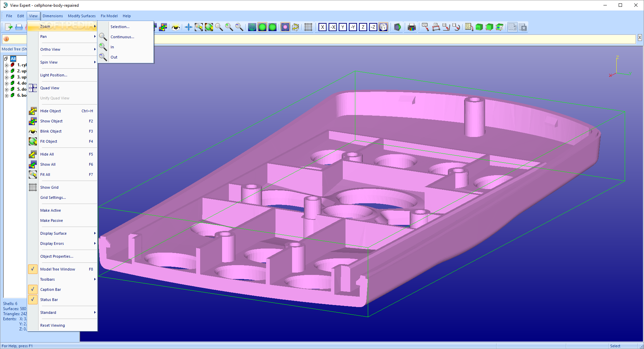Switch to the Z axis view

tap(363, 27)
